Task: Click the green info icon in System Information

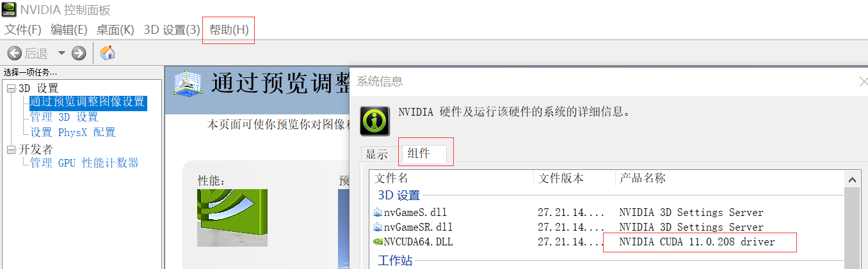Action: coord(375,121)
